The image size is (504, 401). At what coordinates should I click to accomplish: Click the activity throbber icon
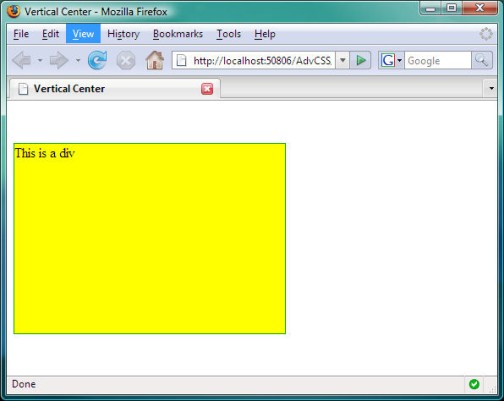pyautogui.click(x=486, y=34)
